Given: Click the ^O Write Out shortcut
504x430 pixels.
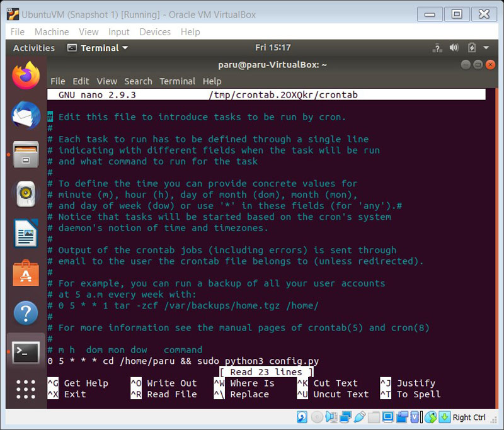Looking at the screenshot, I should 164,383.
